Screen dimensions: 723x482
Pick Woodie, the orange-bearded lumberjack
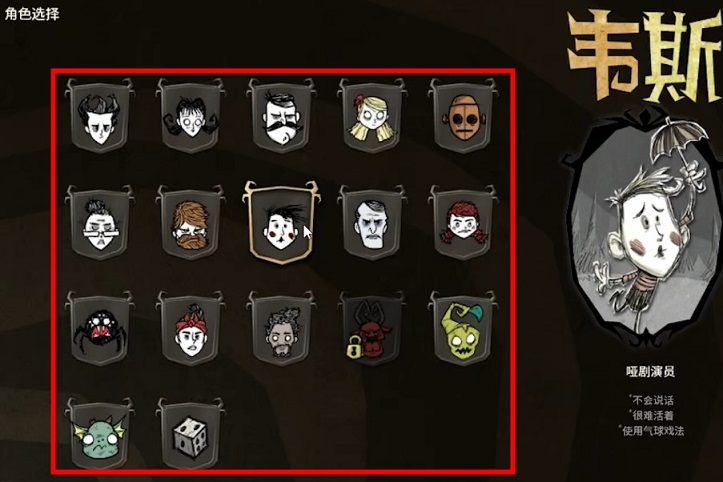pyautogui.click(x=190, y=223)
